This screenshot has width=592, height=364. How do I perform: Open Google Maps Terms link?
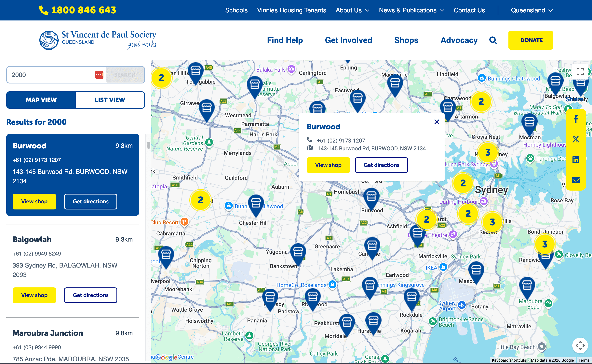pos(584,360)
